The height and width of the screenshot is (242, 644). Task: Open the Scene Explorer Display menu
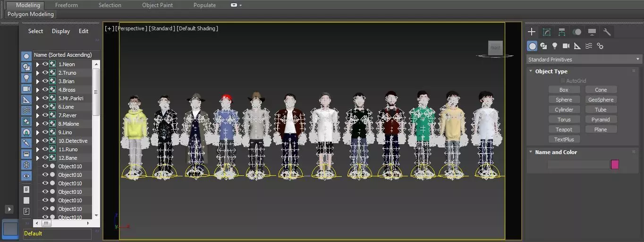(61, 31)
